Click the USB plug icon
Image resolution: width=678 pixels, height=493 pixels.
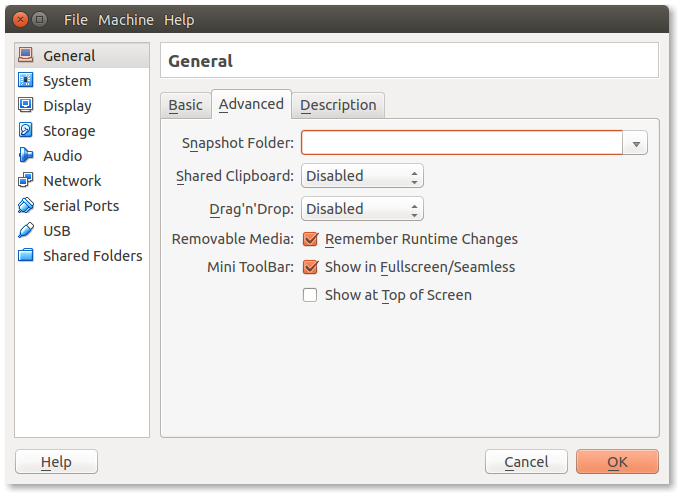tap(26, 231)
